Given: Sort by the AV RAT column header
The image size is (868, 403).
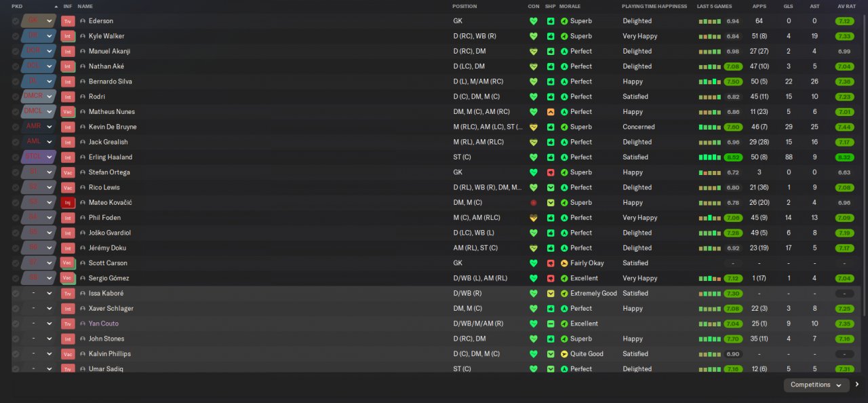Looking at the screenshot, I should (x=846, y=6).
